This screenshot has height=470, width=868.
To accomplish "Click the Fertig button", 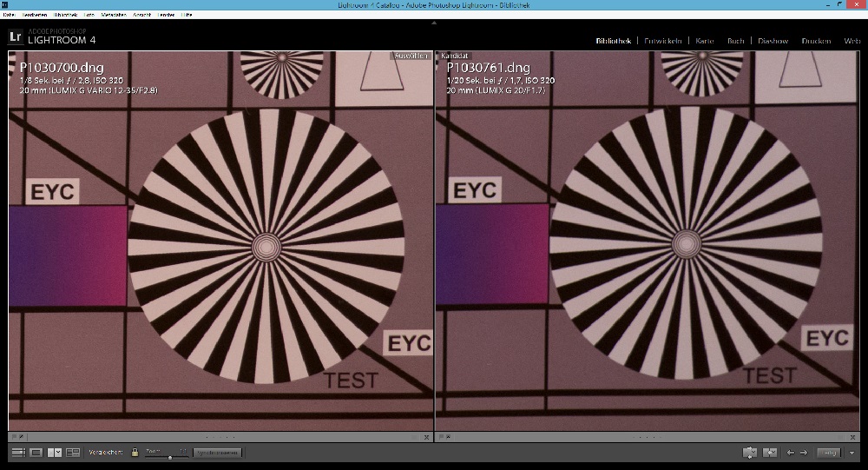I will point(830,453).
